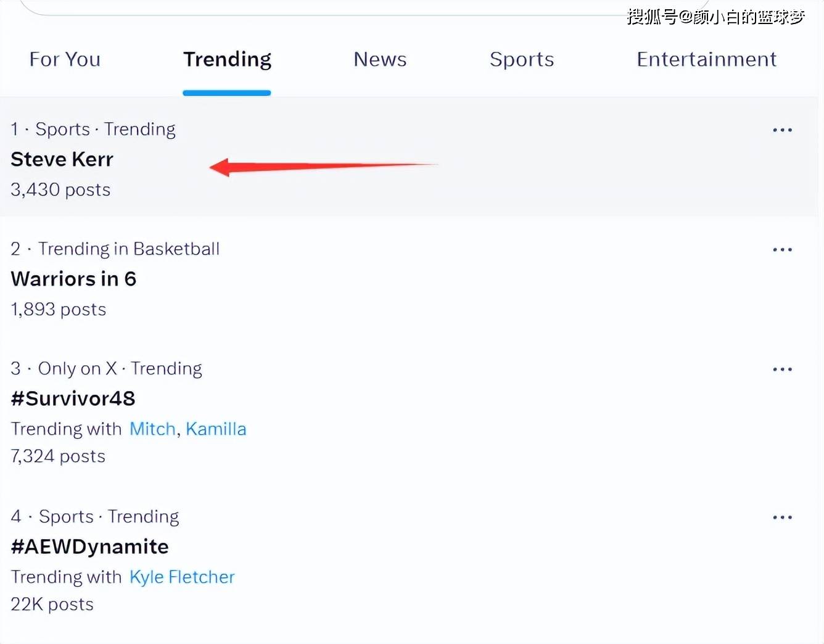824x644 pixels.
Task: Click the Mitch related trend link
Action: click(152, 429)
